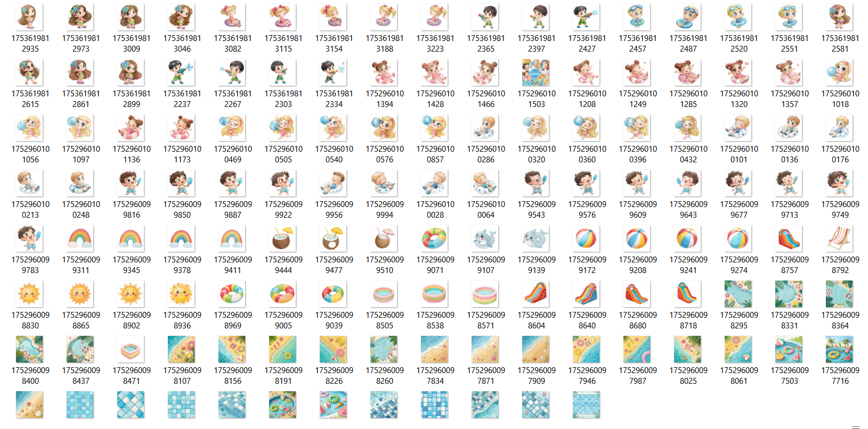This screenshot has height=429, width=868.
Task: Click the baby in float 1752960100213
Action: [30, 184]
